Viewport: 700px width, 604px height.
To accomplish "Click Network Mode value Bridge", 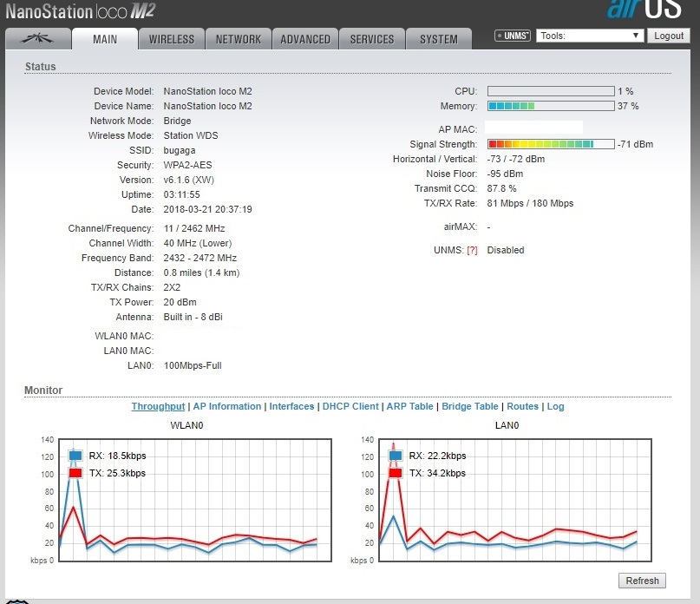I will click(x=177, y=121).
